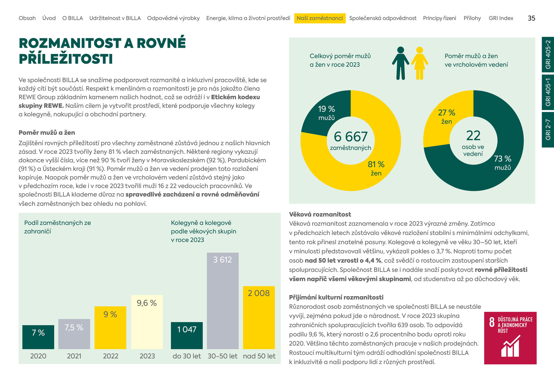Image resolution: width=554 pixels, height=392 pixels.
Task: Click bold text nad 50 let vzrostl o 4,4 %
Action: coord(343,260)
